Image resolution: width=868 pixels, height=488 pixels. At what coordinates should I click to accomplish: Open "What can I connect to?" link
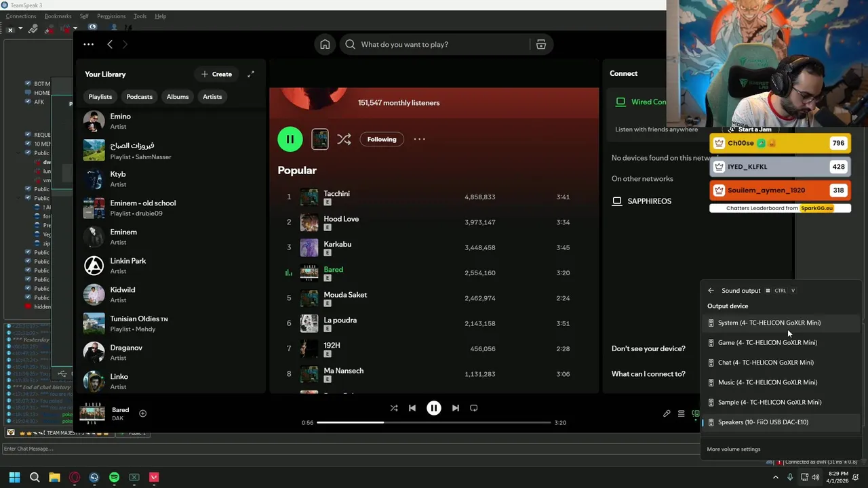click(x=648, y=374)
